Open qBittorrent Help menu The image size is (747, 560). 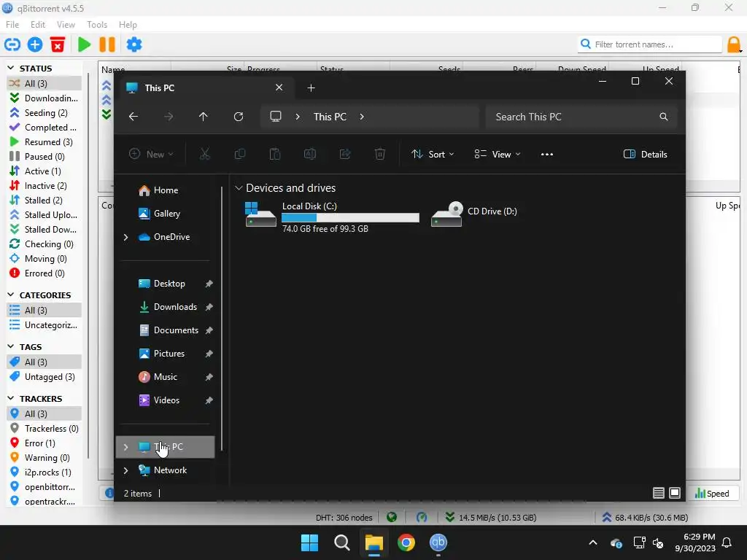[128, 25]
